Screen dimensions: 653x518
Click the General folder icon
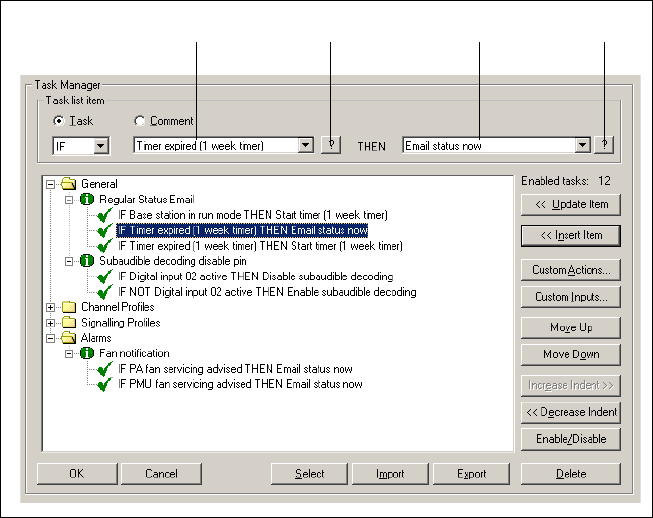pyautogui.click(x=69, y=184)
